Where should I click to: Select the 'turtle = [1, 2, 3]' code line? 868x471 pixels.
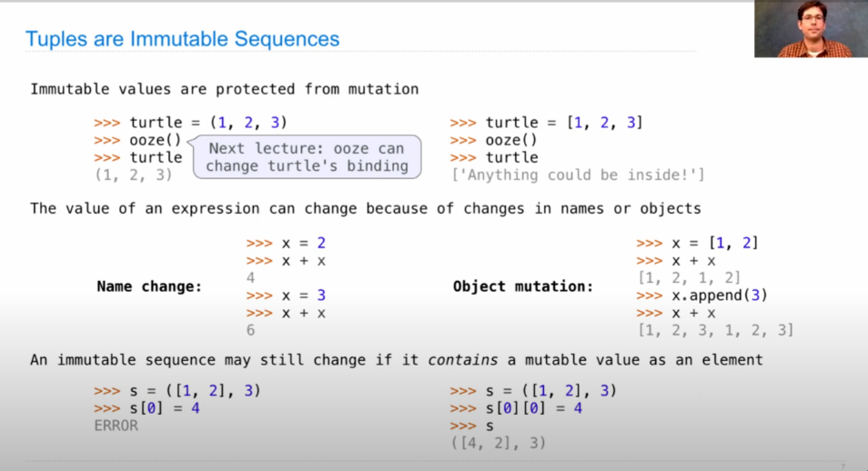click(x=547, y=123)
